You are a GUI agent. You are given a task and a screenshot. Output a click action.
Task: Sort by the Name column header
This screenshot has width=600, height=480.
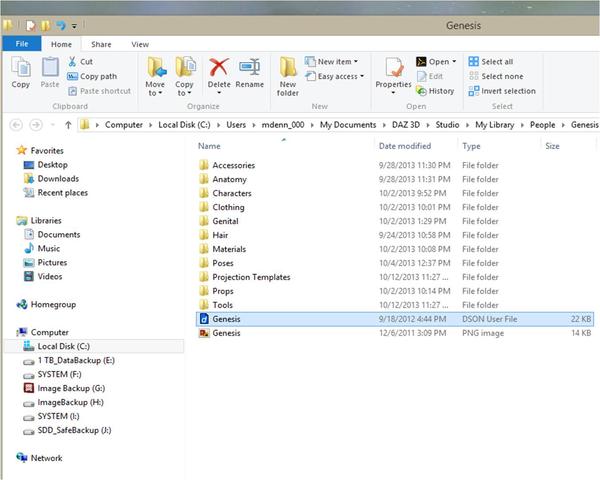(209, 146)
